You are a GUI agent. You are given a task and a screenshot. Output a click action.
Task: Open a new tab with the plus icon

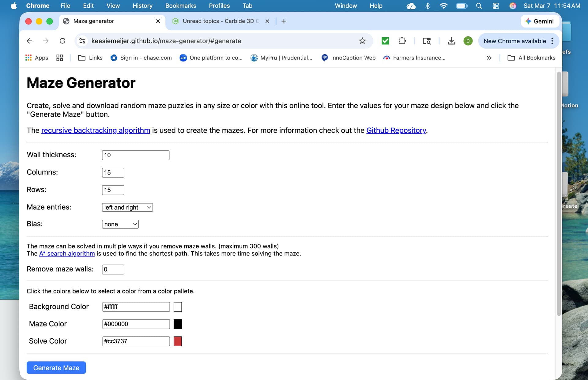pyautogui.click(x=284, y=21)
